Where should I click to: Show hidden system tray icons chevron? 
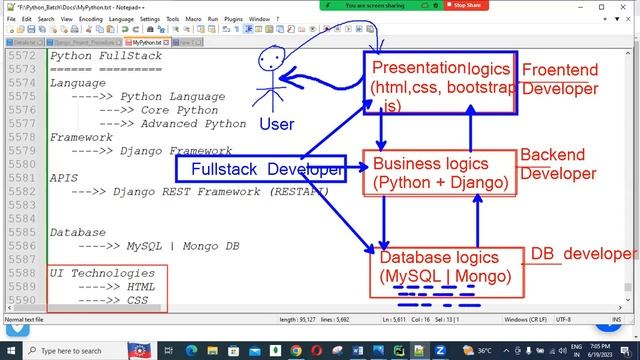(x=507, y=351)
